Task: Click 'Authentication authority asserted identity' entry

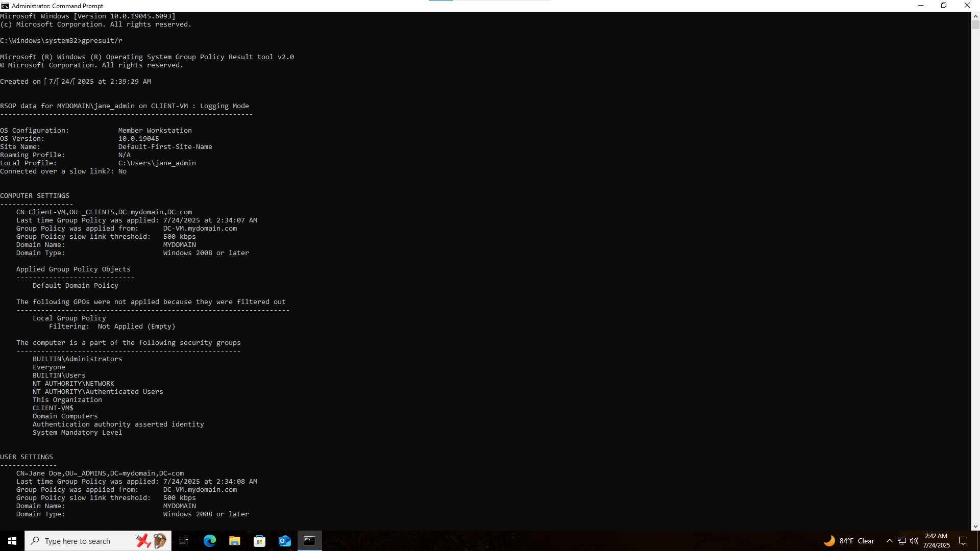Action: [118, 424]
